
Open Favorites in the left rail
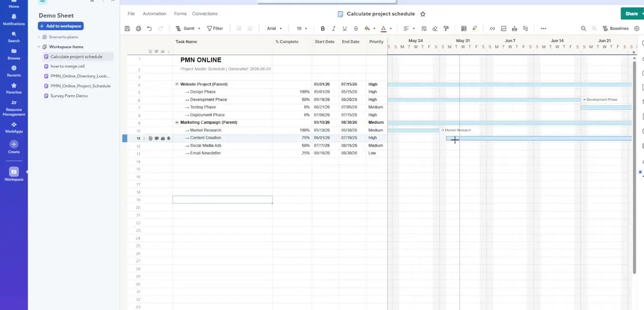pos(14,89)
